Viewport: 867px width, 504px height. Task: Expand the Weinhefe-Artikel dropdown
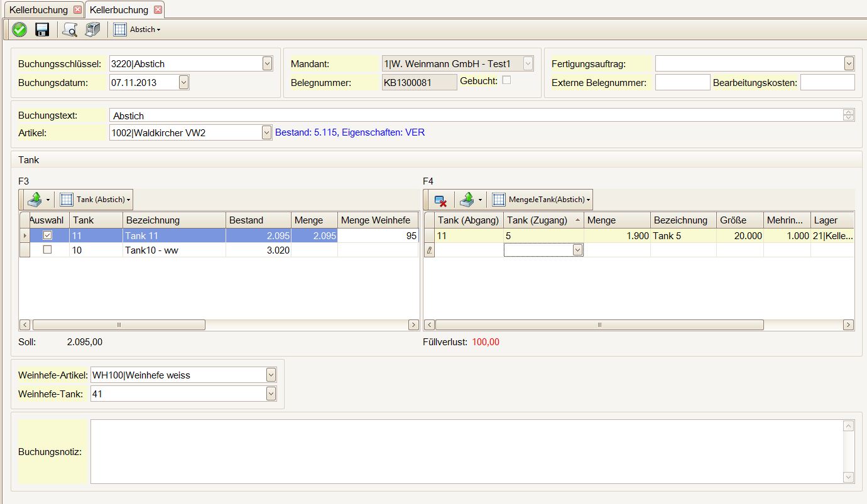pos(271,375)
